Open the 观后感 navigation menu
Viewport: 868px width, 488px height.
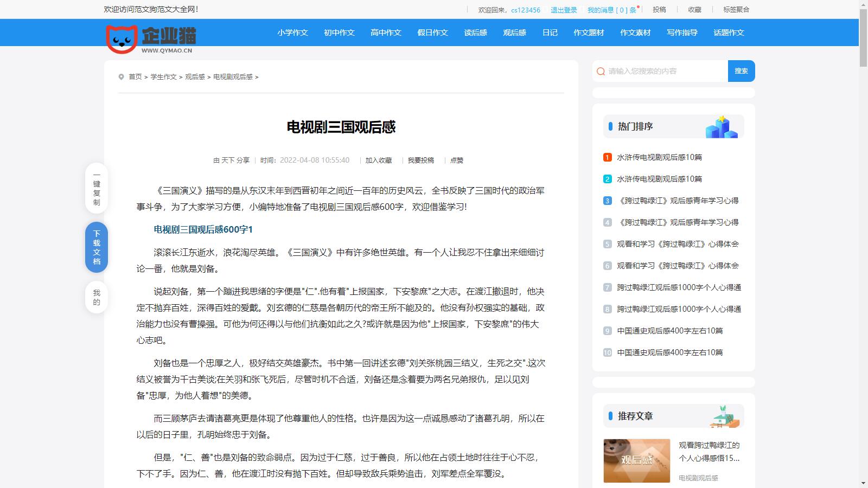tap(514, 33)
